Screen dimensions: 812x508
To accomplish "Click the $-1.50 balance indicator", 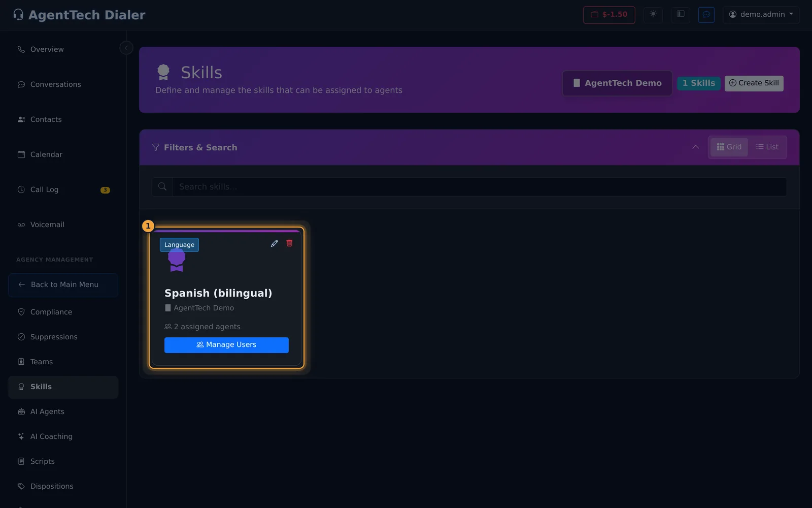I will point(609,14).
